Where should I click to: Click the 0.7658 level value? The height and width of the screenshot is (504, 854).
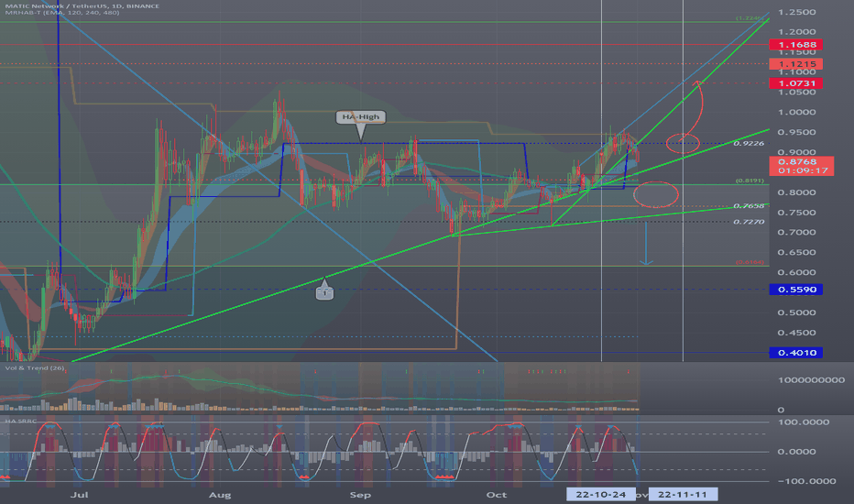click(x=749, y=206)
